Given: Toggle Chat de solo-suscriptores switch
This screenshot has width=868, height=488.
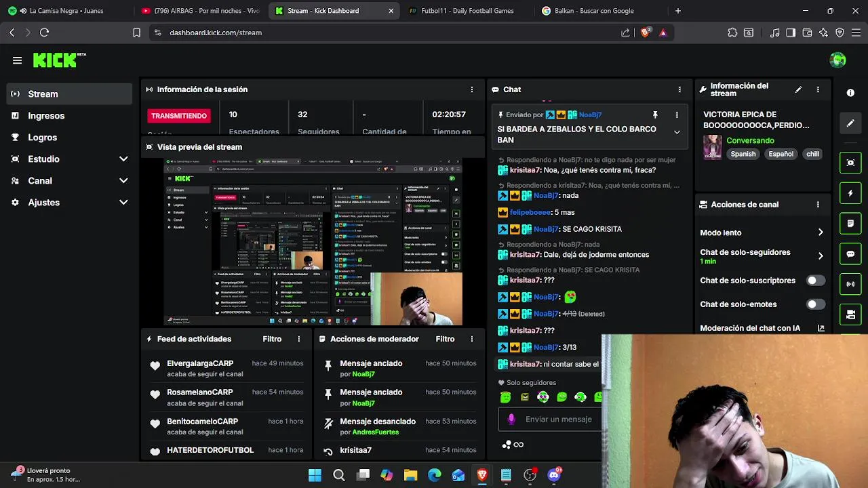Looking at the screenshot, I should coord(816,281).
